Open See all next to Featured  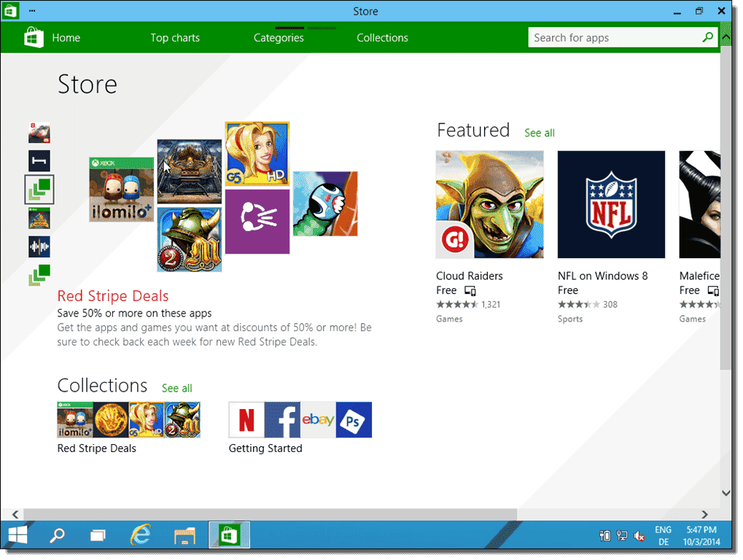coord(539,133)
